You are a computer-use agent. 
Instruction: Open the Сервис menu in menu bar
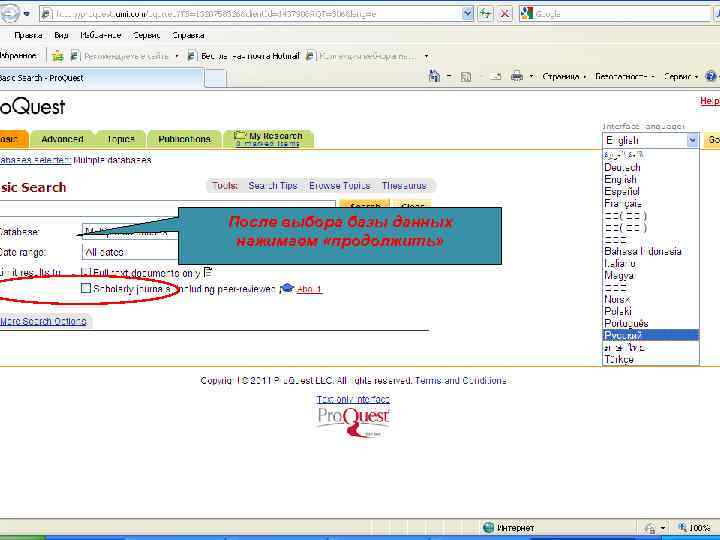pyautogui.click(x=146, y=35)
